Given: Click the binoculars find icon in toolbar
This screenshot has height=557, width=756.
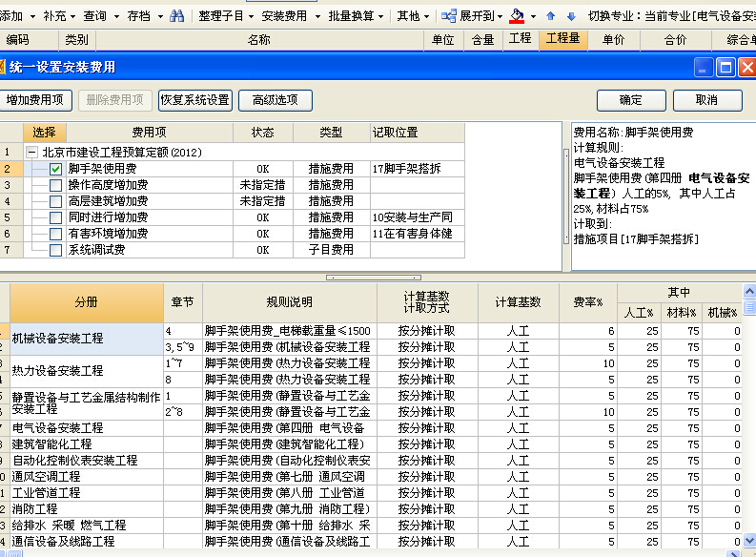Looking at the screenshot, I should [x=176, y=16].
